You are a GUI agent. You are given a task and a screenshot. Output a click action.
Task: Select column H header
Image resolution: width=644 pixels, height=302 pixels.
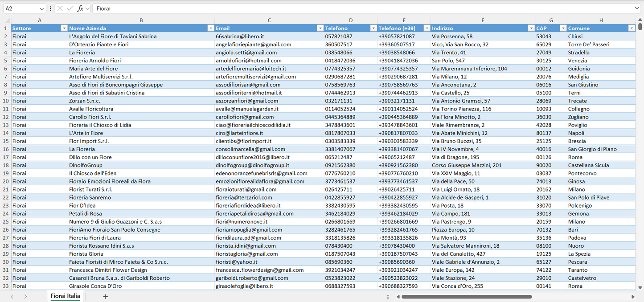tap(601, 20)
